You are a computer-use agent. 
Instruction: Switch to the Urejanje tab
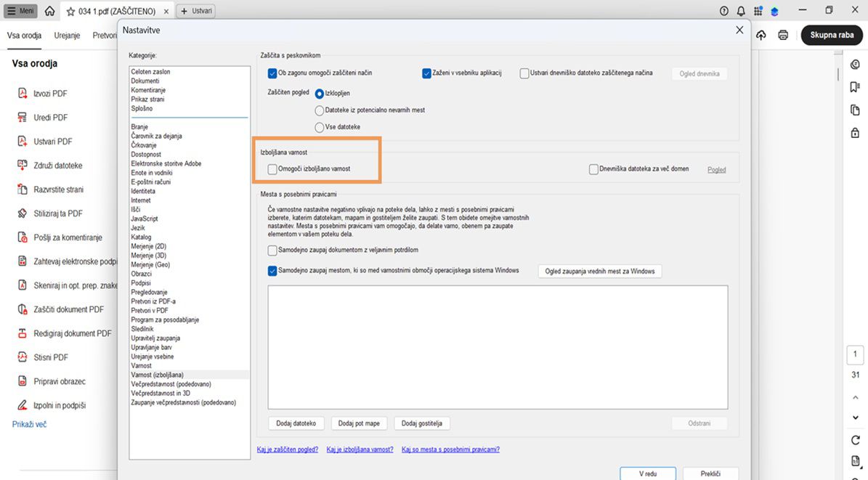tap(67, 36)
